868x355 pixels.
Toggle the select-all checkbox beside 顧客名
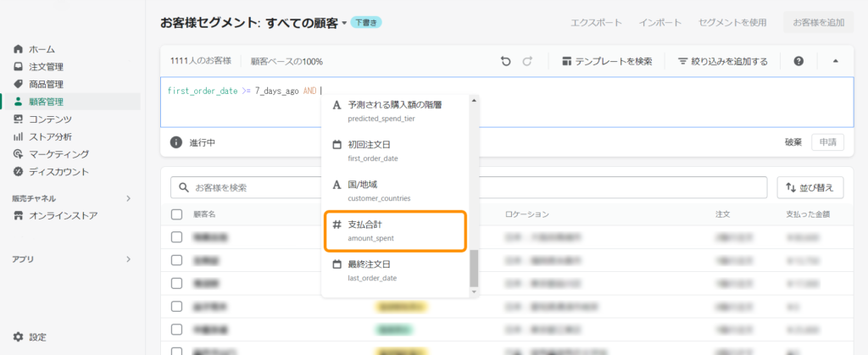176,214
